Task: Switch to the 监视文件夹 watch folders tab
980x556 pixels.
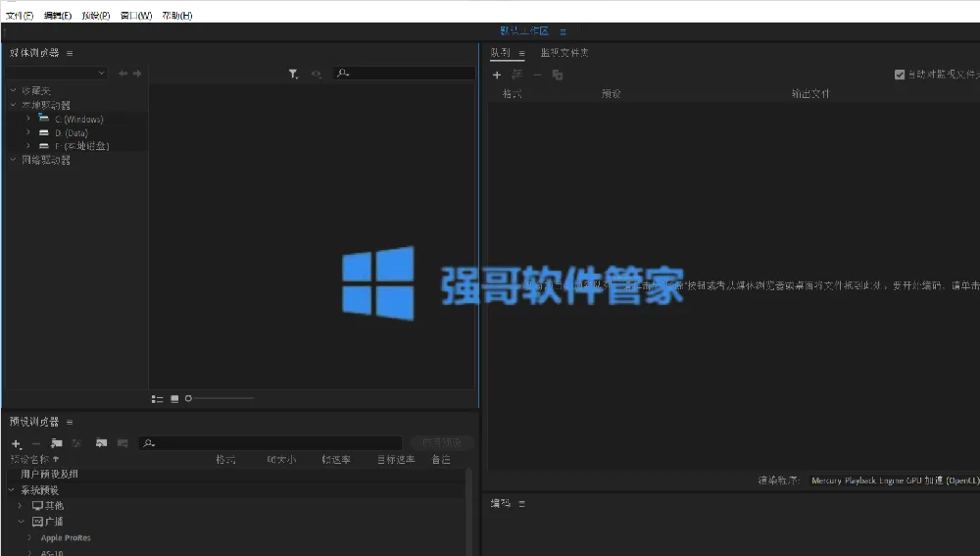Action: (x=564, y=53)
